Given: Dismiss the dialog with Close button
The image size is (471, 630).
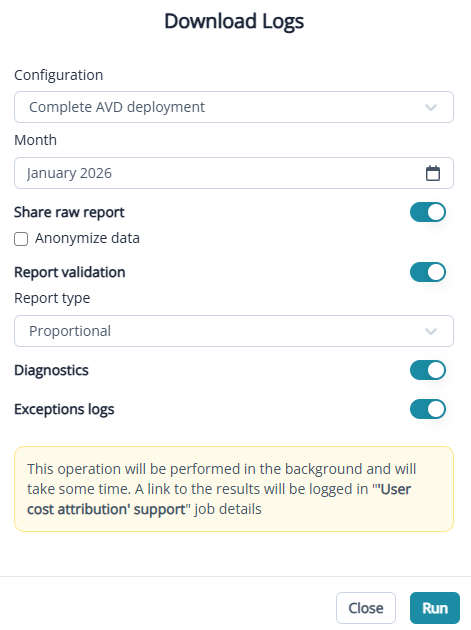Looking at the screenshot, I should (x=366, y=608).
